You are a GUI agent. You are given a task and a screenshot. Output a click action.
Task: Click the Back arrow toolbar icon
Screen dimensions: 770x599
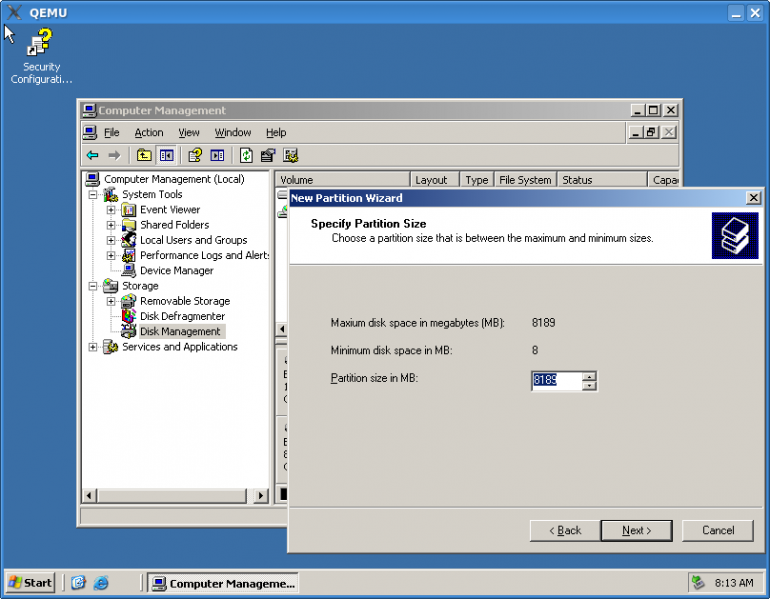tap(92, 155)
